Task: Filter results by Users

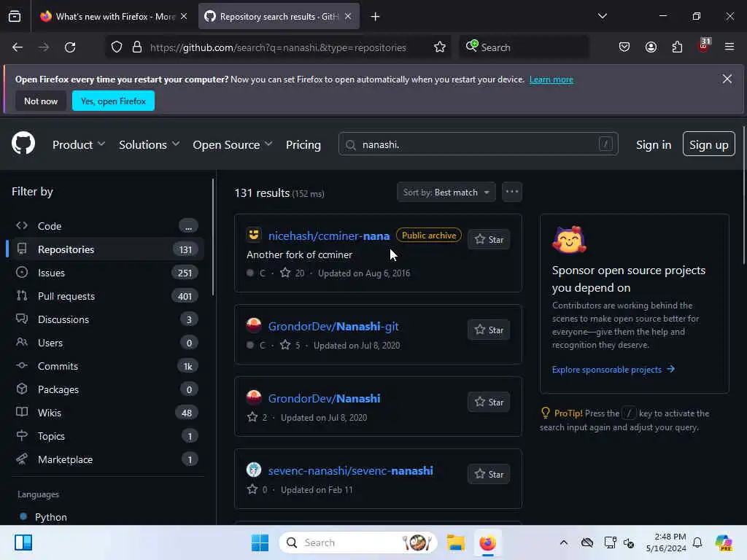Action: [105, 343]
